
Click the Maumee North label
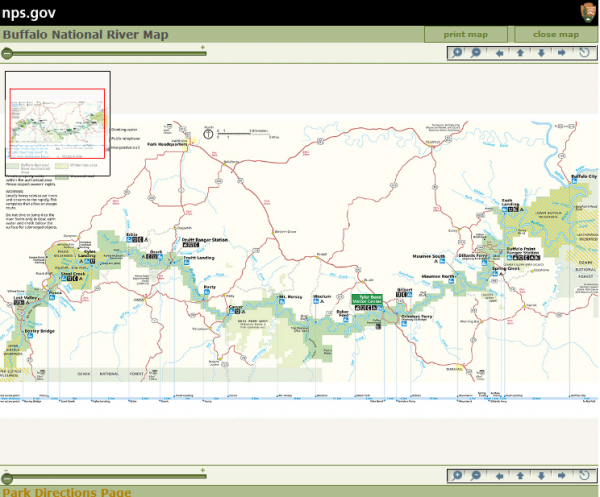point(438,276)
